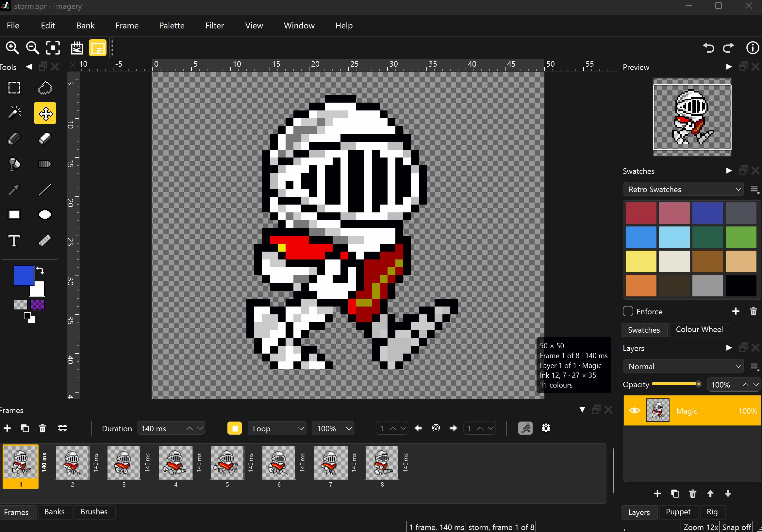
Task: Select the lasso selection tool
Action: (x=45, y=88)
